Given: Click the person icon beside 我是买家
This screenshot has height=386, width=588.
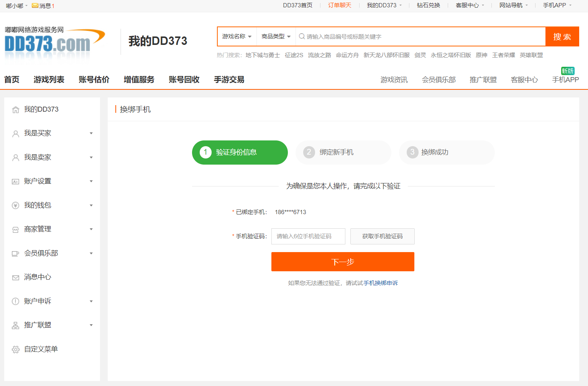Looking at the screenshot, I should point(16,134).
